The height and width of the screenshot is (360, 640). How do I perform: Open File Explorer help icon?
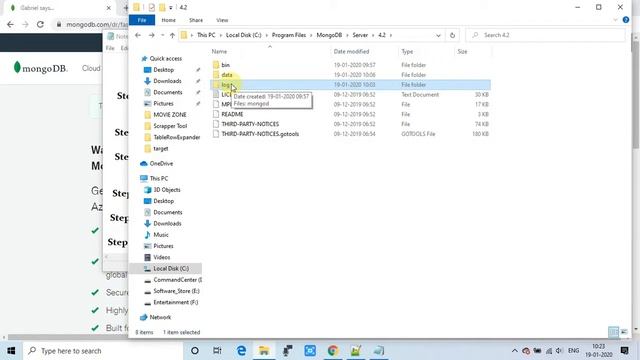(626, 20)
